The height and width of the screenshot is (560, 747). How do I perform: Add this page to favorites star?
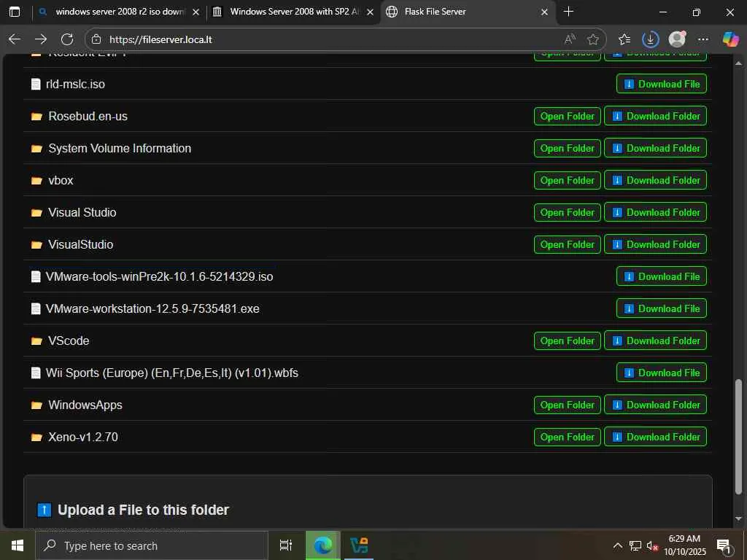point(592,39)
